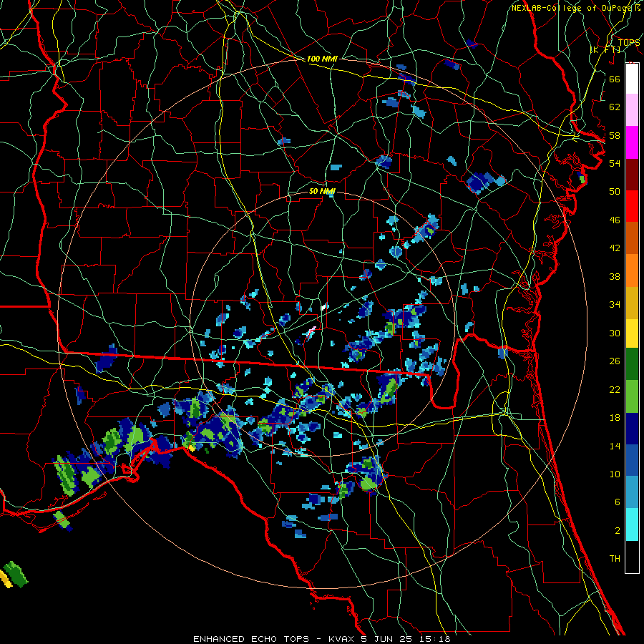Click the legend value '30'

[615, 333]
